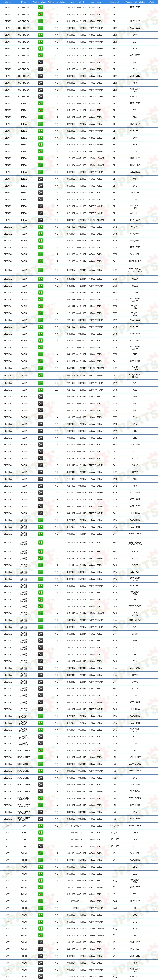This screenshot has width=158, height=980.
Task: Click engine code cell BMD, CHFB
Action: click(x=135, y=826)
